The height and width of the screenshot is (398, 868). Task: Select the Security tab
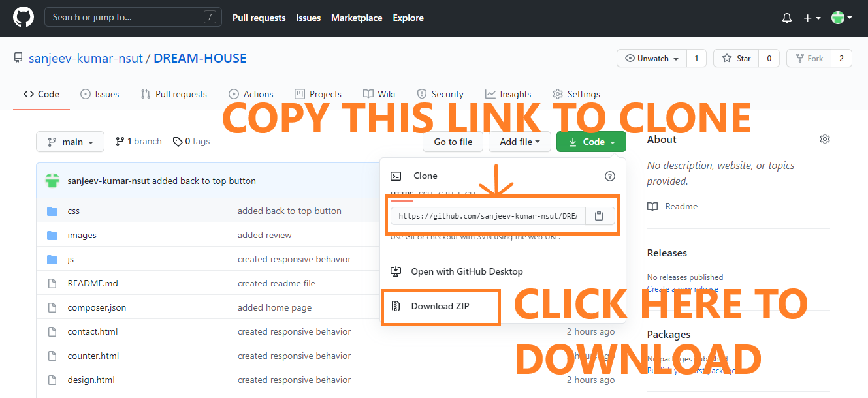[x=440, y=94]
